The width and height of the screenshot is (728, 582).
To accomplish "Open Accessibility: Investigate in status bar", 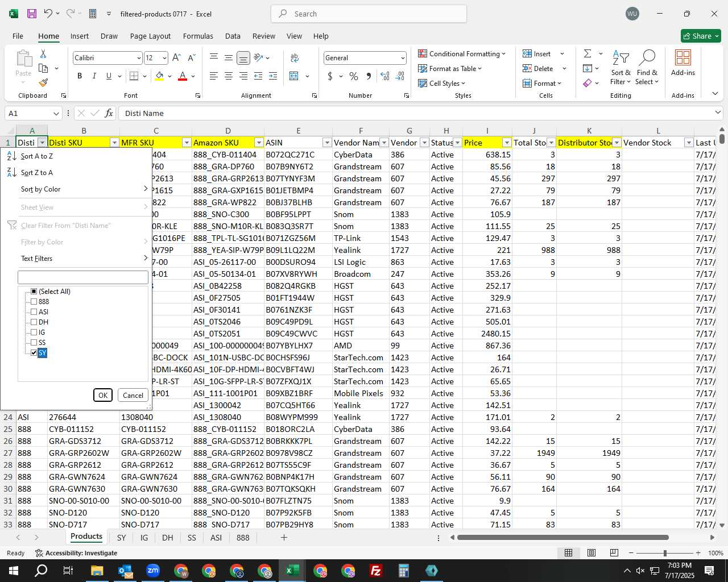I will [76, 552].
